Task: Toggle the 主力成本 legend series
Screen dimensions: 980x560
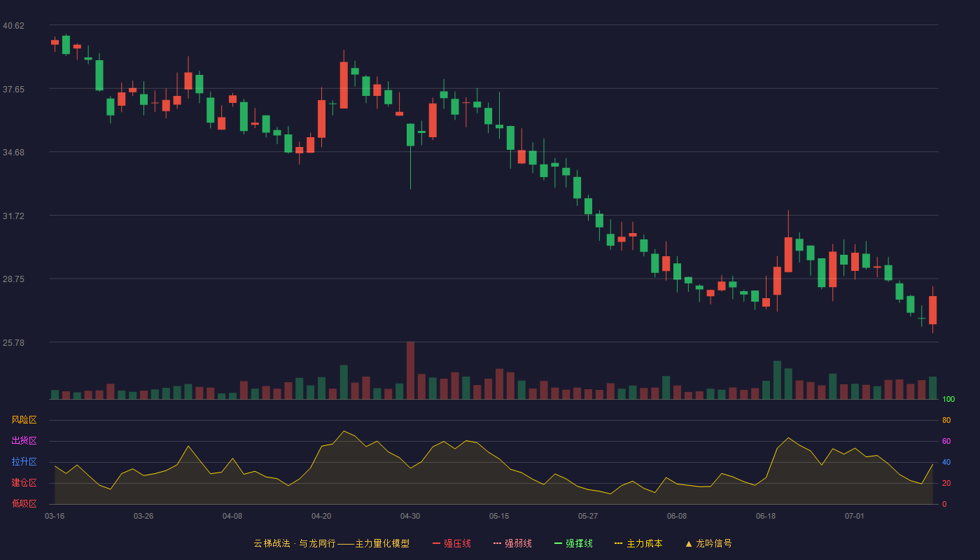Action: (638, 543)
